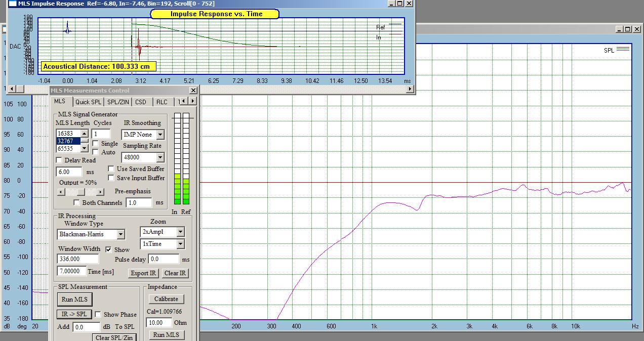Select 16383 in MLS Length list
The width and height of the screenshot is (644, 341).
click(x=68, y=134)
